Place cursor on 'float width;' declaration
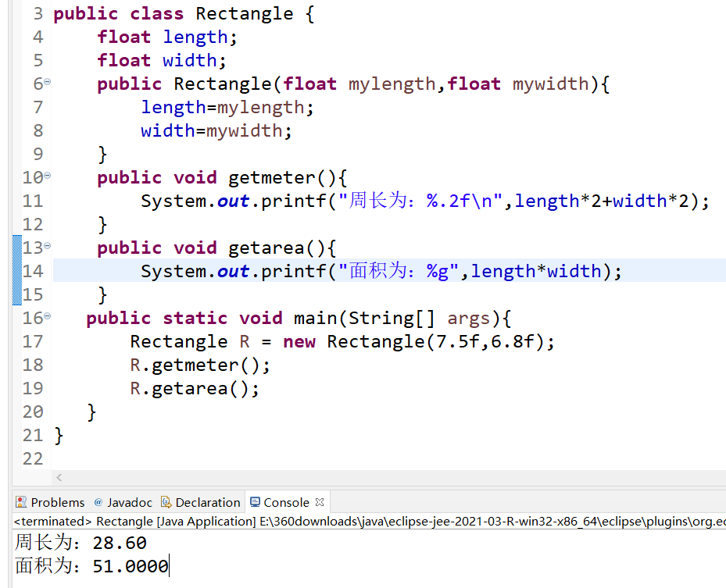 (162, 61)
